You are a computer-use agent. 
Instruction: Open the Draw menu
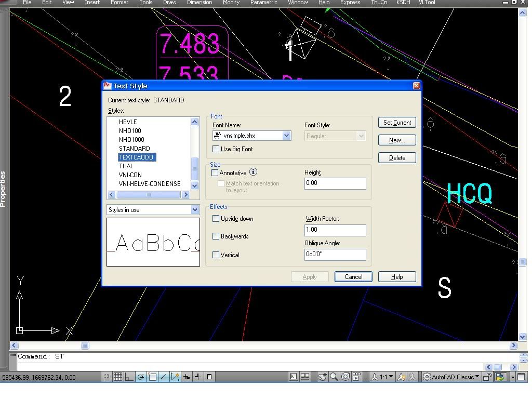pos(170,3)
